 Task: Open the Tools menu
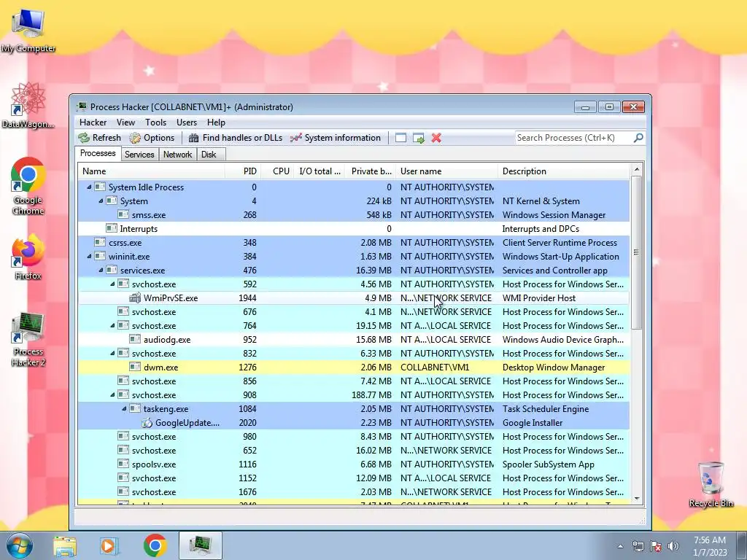(156, 122)
